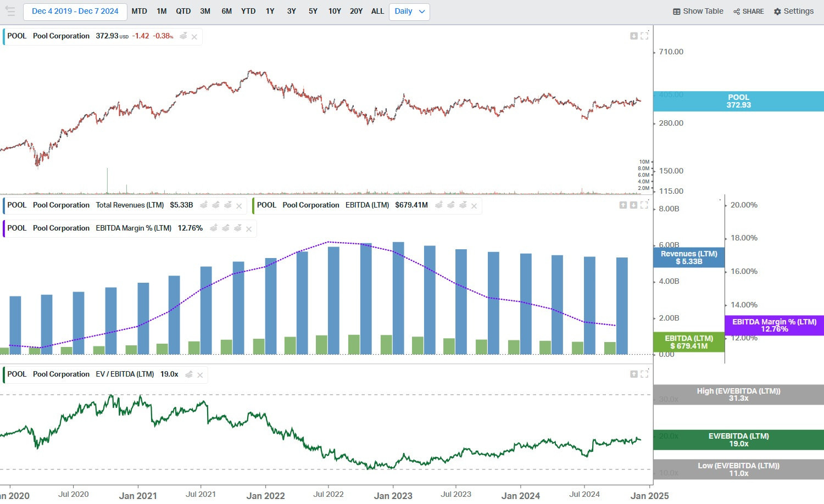Switch to the 3Y range
The height and width of the screenshot is (504, 824).
292,12
